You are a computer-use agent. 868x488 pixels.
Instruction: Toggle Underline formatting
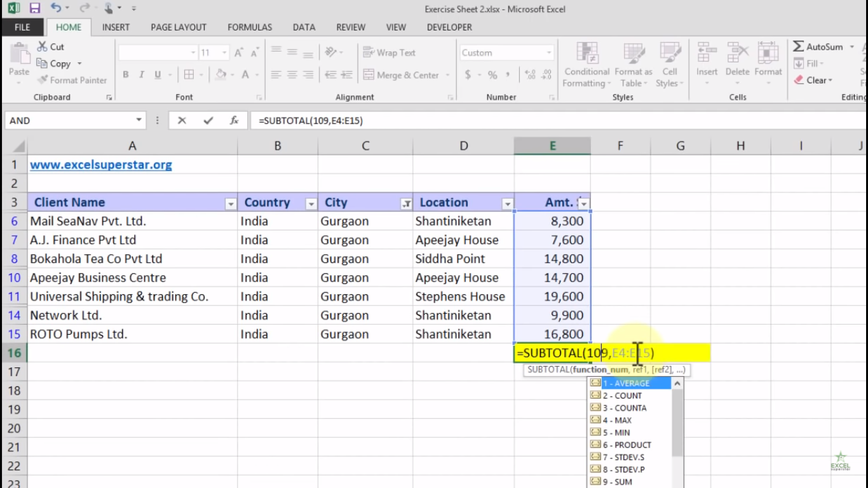(157, 75)
